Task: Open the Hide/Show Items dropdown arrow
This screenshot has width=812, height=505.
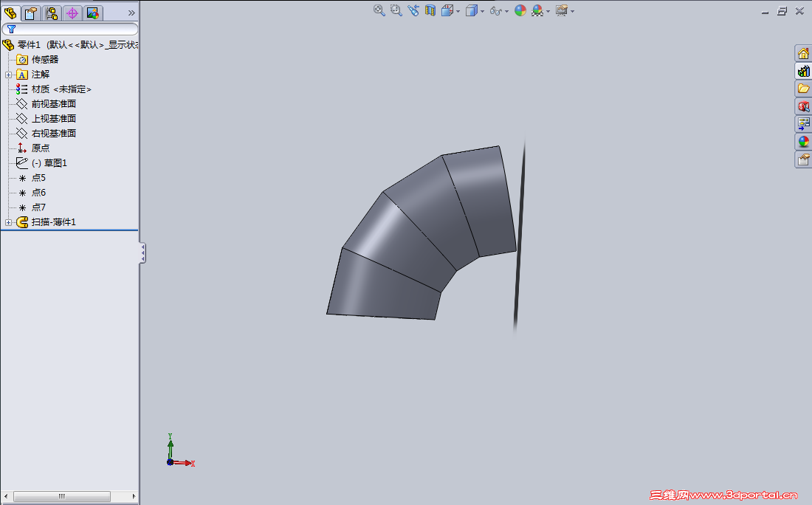Action: pyautogui.click(x=506, y=11)
